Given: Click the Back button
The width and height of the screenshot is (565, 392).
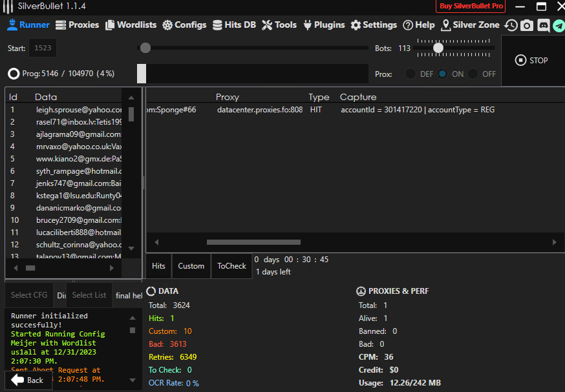Looking at the screenshot, I should (x=28, y=380).
